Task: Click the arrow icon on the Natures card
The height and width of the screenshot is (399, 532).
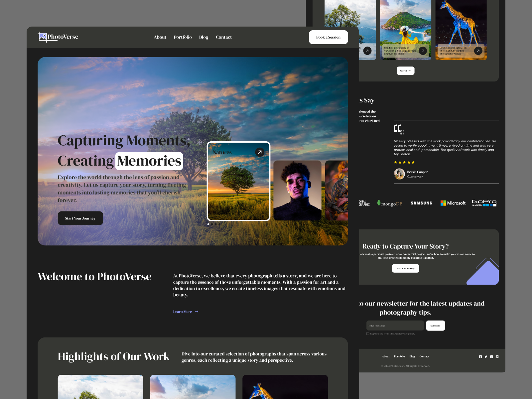Action: click(259, 152)
